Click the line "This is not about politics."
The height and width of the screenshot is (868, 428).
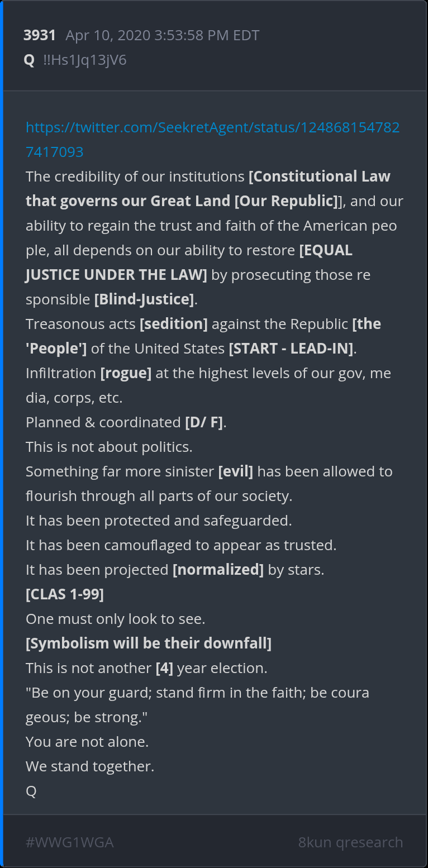(x=109, y=447)
